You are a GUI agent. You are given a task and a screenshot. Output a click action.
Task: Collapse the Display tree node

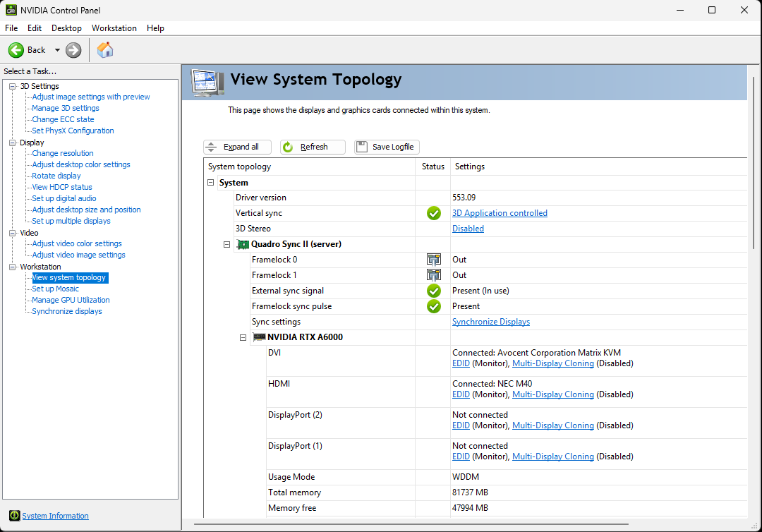[x=12, y=143]
